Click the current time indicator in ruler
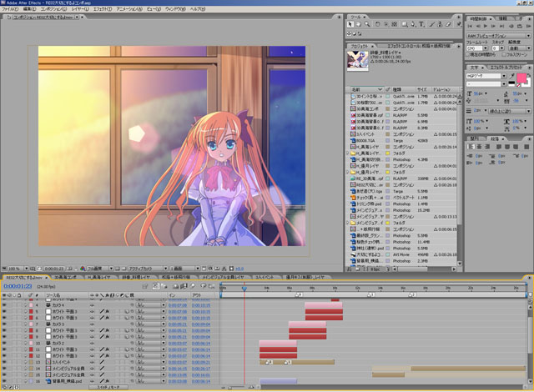The width and height of the screenshot is (534, 392). [x=244, y=289]
